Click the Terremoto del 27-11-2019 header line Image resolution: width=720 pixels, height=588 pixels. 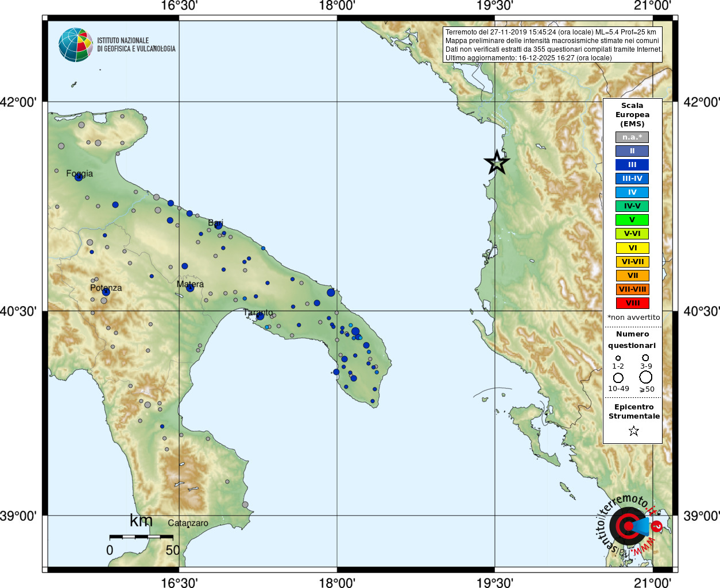[551, 32]
